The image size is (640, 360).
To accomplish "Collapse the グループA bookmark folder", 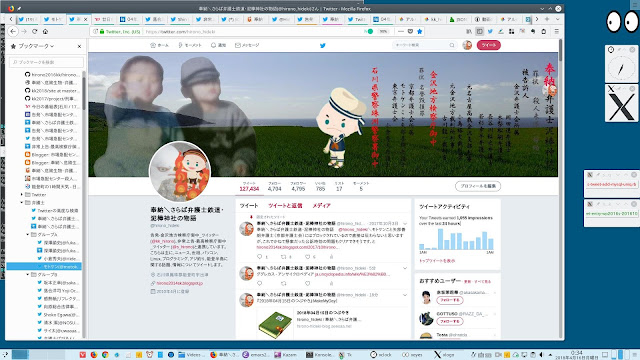I will [x=28, y=235].
